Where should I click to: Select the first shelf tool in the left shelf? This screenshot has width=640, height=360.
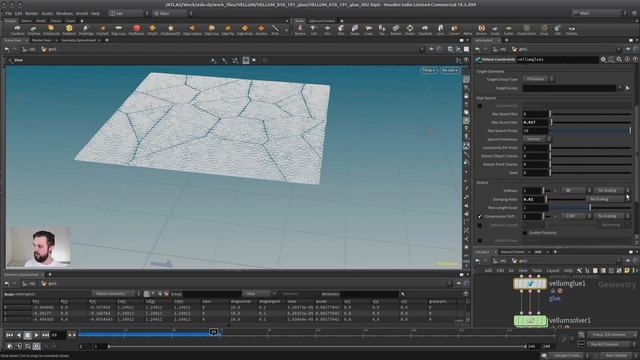(18, 29)
